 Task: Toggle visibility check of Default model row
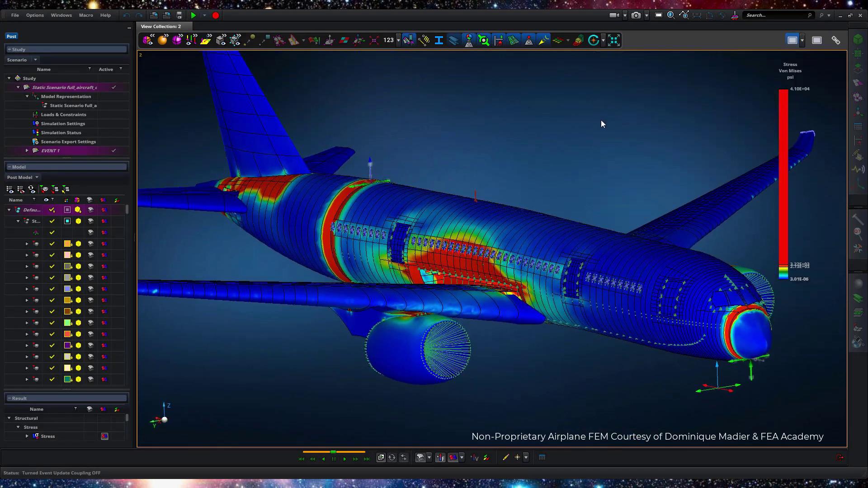pos(52,210)
